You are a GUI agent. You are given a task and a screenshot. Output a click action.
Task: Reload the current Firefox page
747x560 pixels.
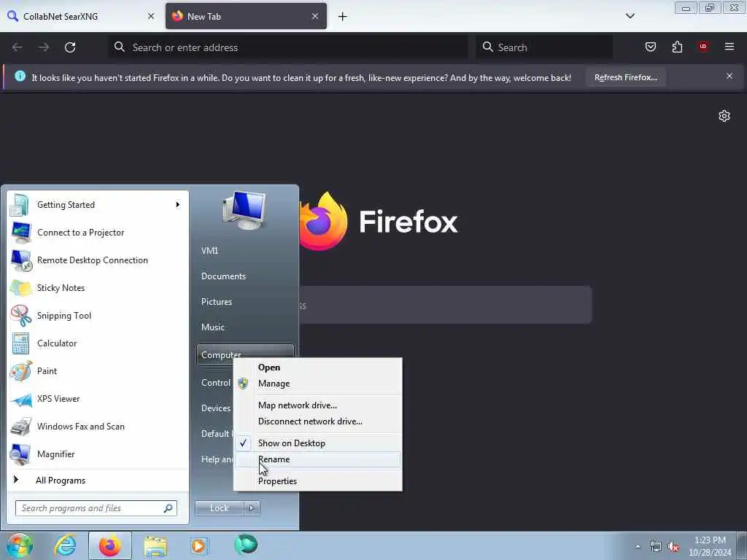coord(70,47)
